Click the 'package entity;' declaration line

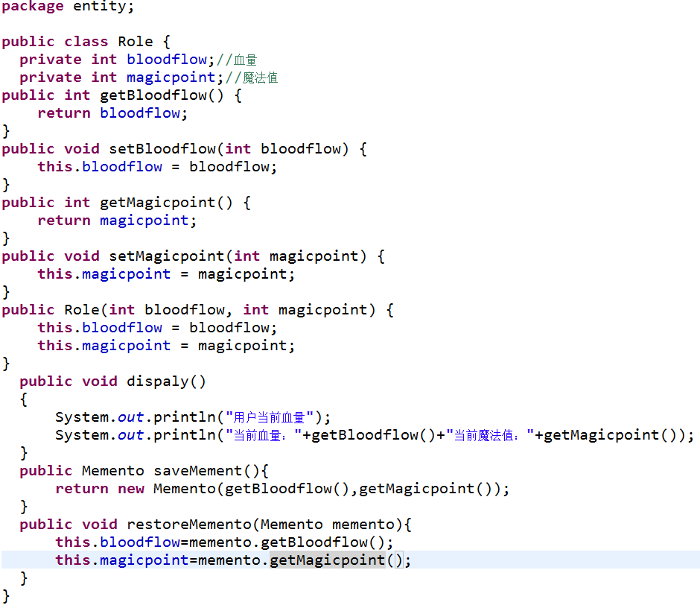pyautogui.click(x=68, y=6)
